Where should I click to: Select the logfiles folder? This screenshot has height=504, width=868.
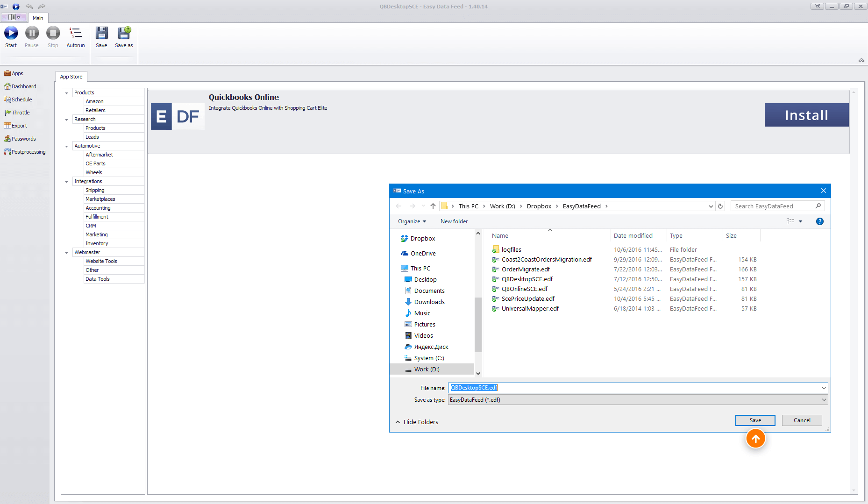(x=506, y=250)
